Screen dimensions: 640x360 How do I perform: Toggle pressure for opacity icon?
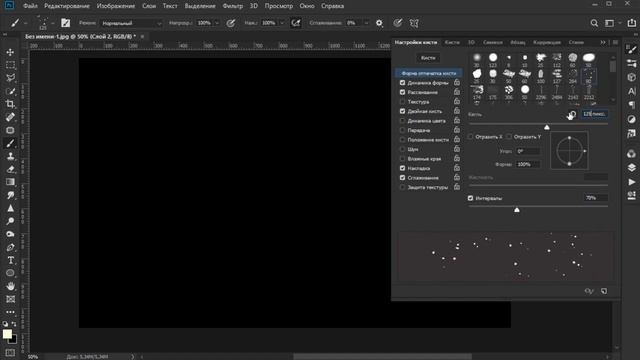click(x=231, y=23)
